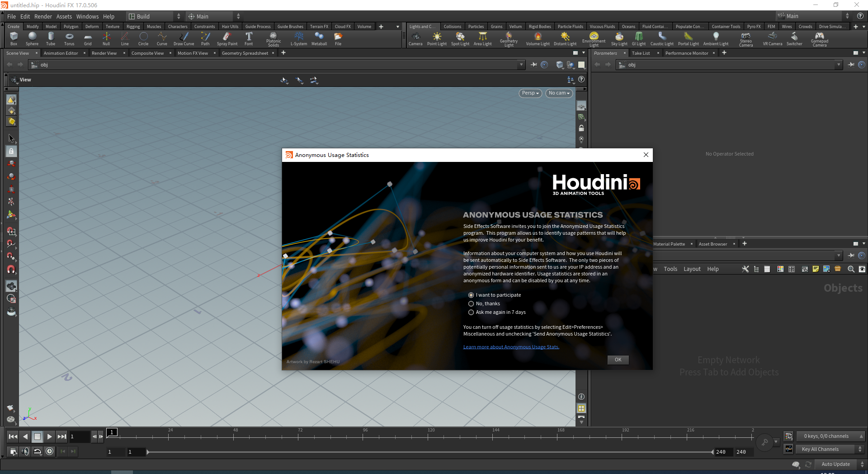Screen dimensions: 868x474
Task: Open the Main radial menu dropdown
Action: (x=214, y=16)
